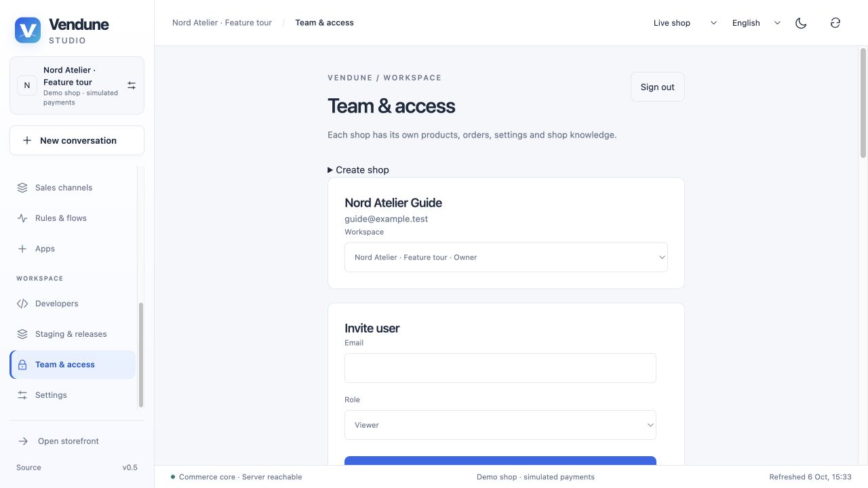Viewport: 868px width, 488px height.
Task: Toggle dark mode moon icon
Action: tap(801, 23)
